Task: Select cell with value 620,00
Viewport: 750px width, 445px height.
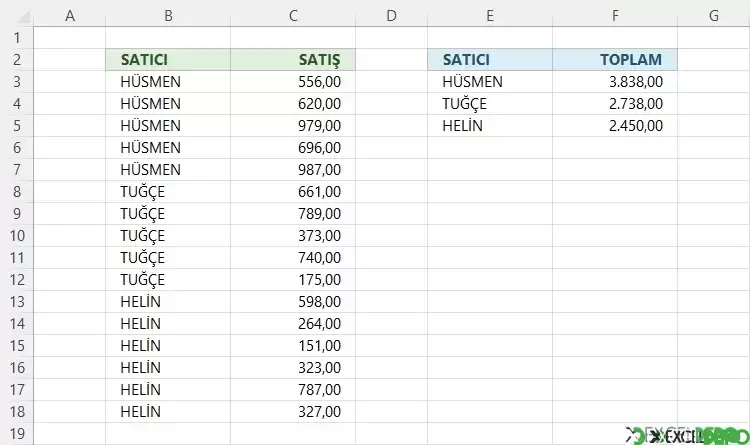Action: pyautogui.click(x=293, y=104)
